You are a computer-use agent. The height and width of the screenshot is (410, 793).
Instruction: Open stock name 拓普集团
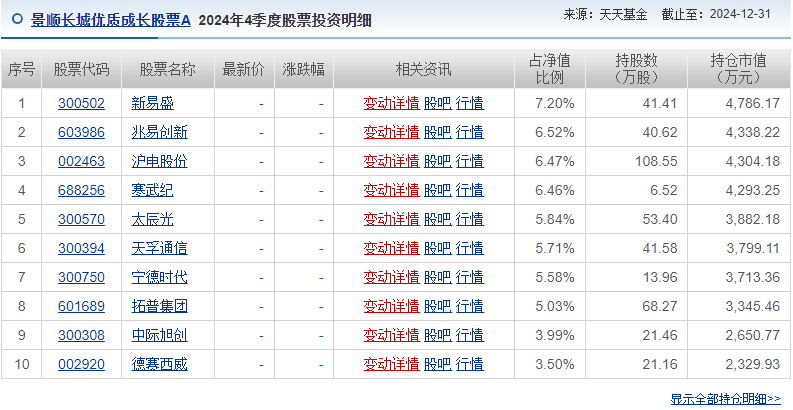[160, 306]
